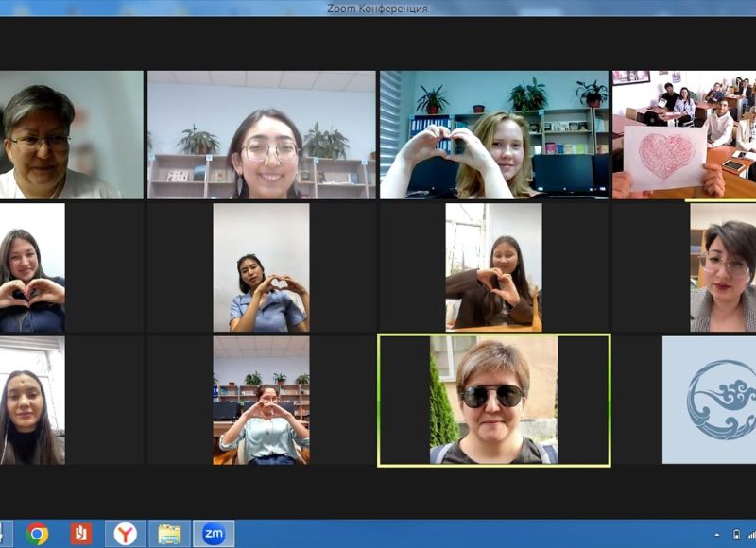Open File Explorer from the taskbar
This screenshot has height=548, width=756.
[169, 534]
